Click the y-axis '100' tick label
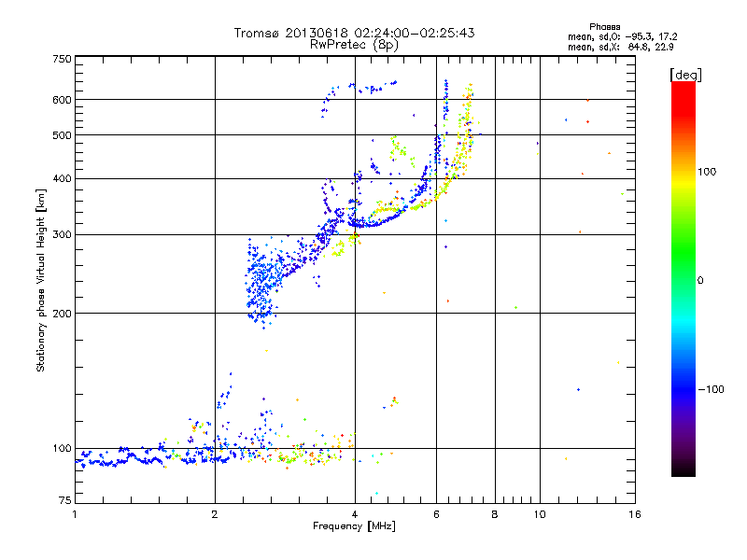The image size is (747, 560). coord(62,448)
